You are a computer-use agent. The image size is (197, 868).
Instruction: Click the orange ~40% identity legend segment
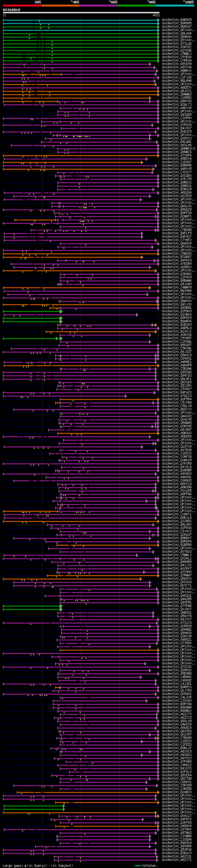point(60,6)
